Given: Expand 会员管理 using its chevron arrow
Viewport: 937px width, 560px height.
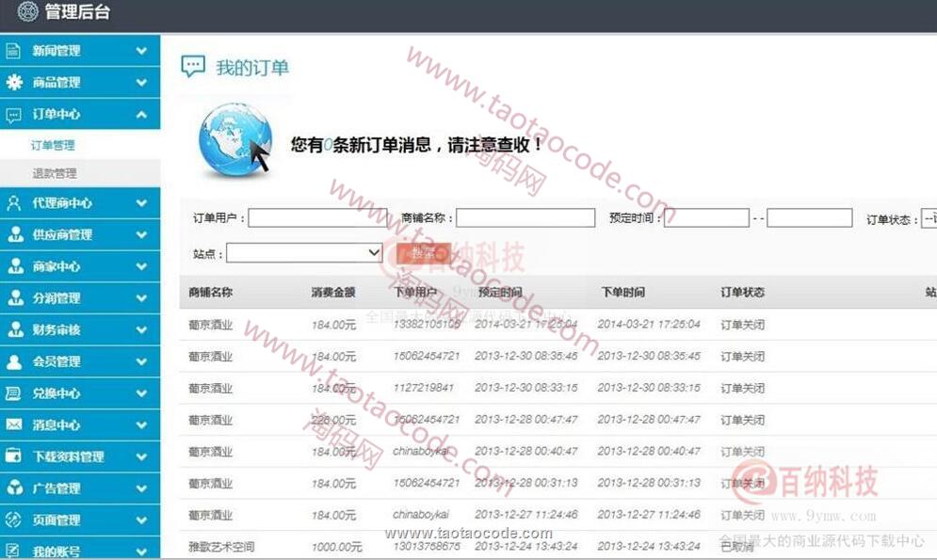Looking at the screenshot, I should [x=141, y=361].
